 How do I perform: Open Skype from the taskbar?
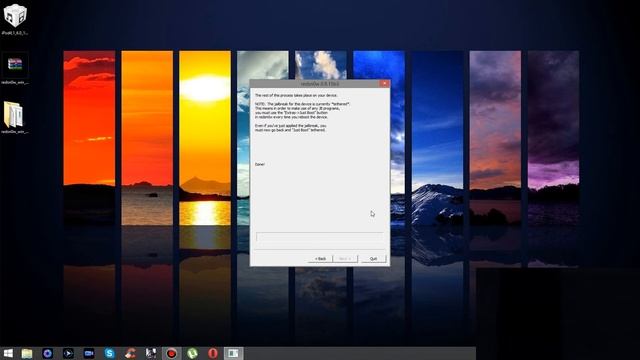[109, 353]
